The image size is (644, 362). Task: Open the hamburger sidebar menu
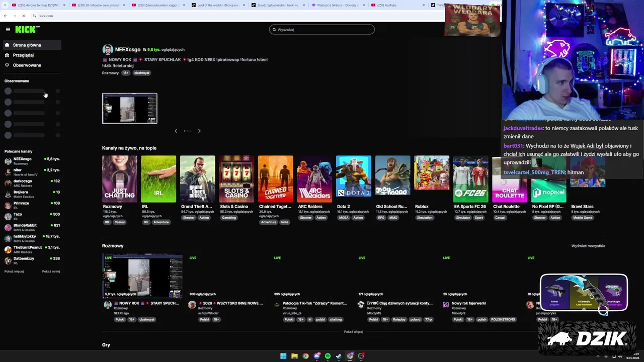[8, 30]
